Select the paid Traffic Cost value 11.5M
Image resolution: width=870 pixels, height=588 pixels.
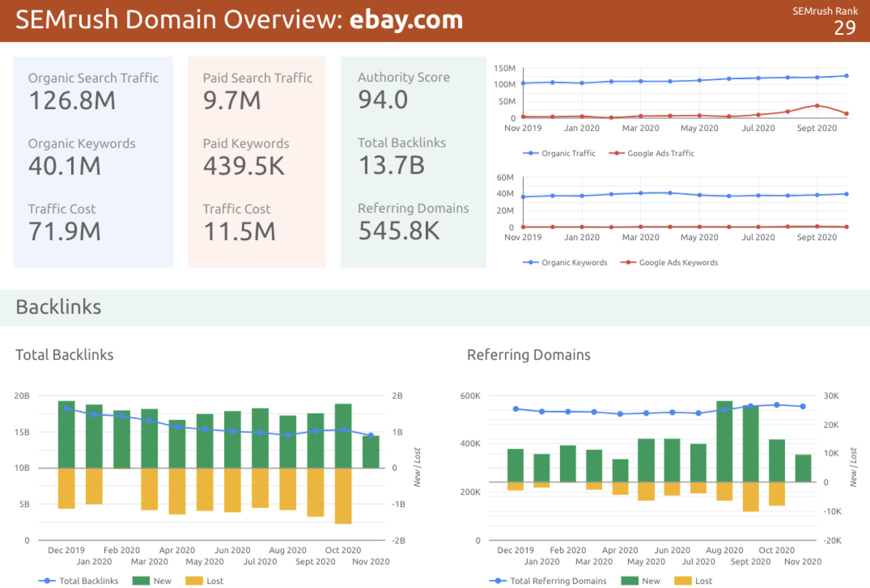point(239,232)
